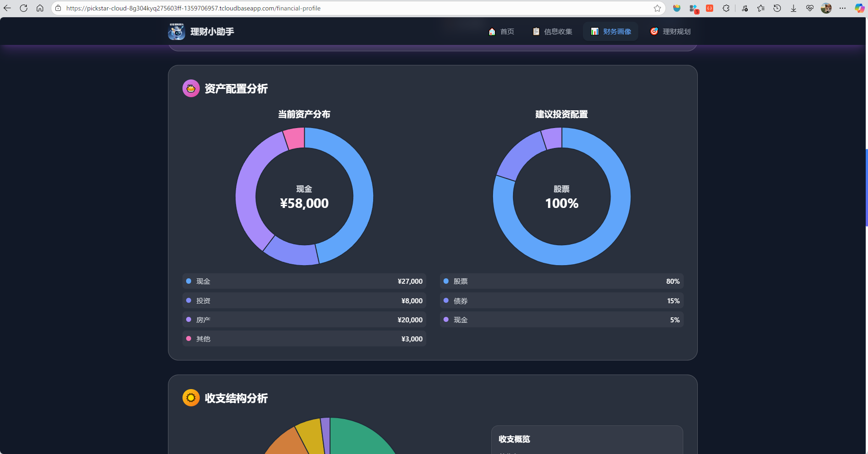Select the 现金 5% legend row
This screenshot has width=868, height=454.
tap(562, 320)
